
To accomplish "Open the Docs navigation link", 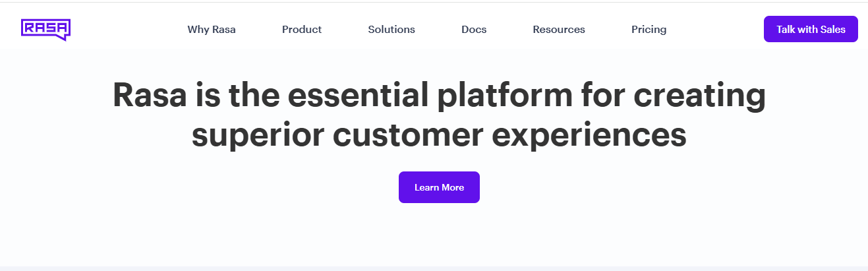I will tap(474, 30).
